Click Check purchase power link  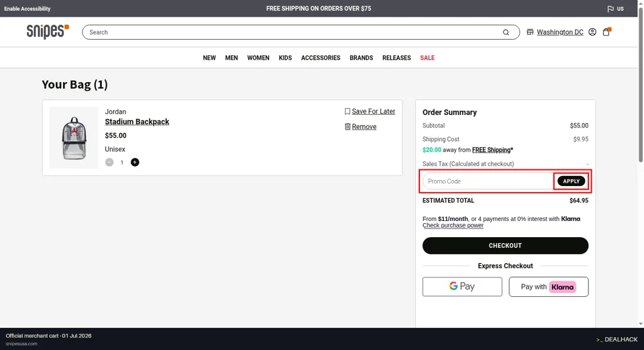(453, 225)
